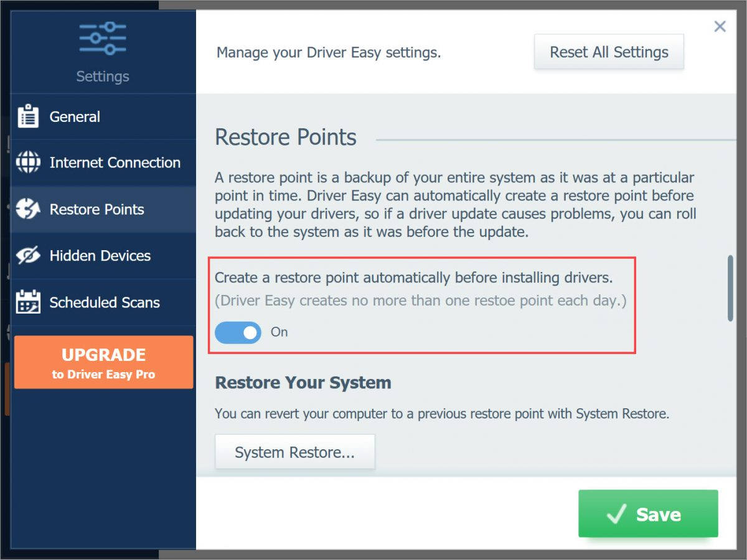Click the Restore Your System heading

click(x=303, y=382)
